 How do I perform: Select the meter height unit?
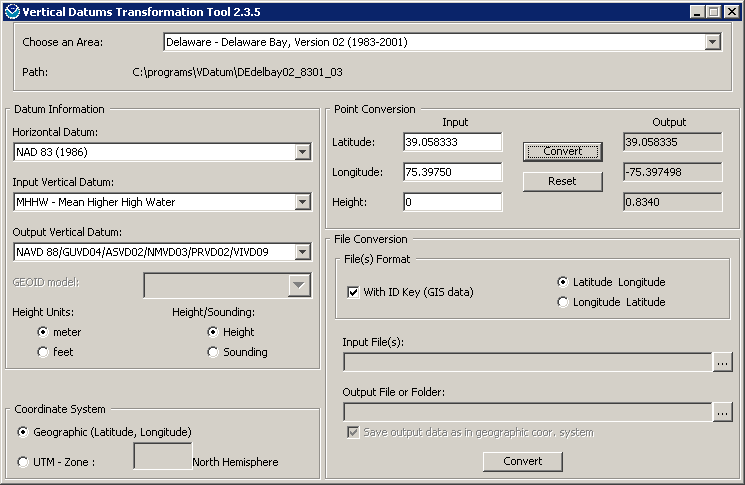(43, 332)
